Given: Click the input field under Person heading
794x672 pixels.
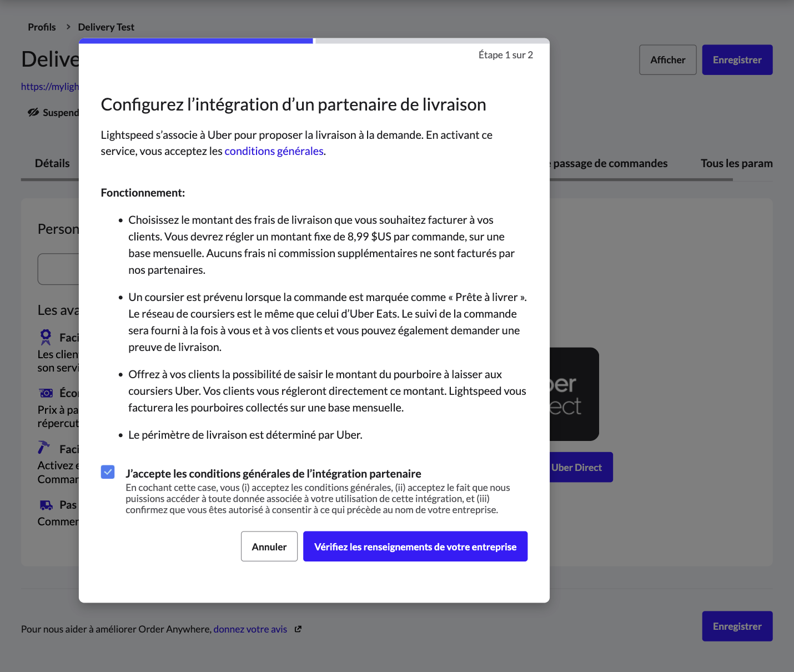Looking at the screenshot, I should pos(58,269).
